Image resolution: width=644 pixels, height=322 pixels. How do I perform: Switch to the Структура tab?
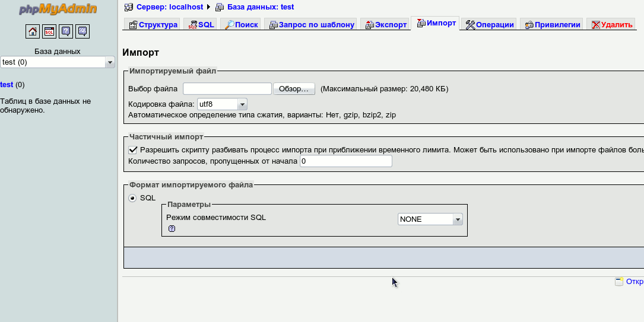pos(153,24)
